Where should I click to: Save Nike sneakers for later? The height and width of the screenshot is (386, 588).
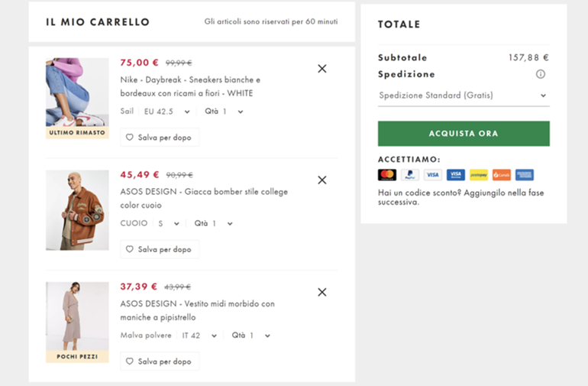pyautogui.click(x=160, y=138)
